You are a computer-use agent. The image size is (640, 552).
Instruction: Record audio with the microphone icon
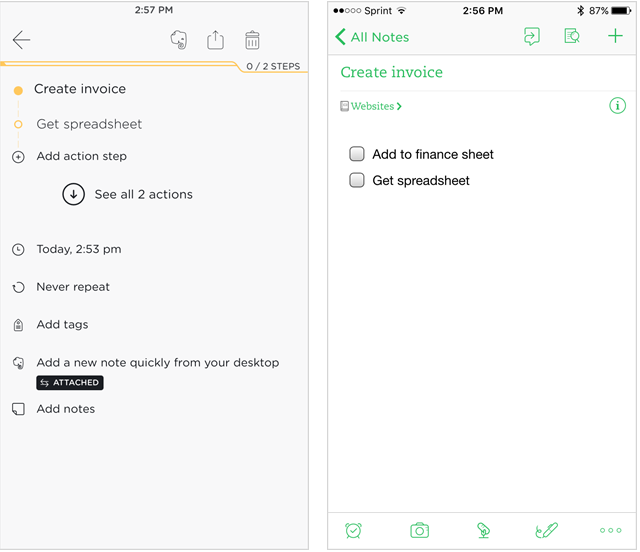click(483, 530)
